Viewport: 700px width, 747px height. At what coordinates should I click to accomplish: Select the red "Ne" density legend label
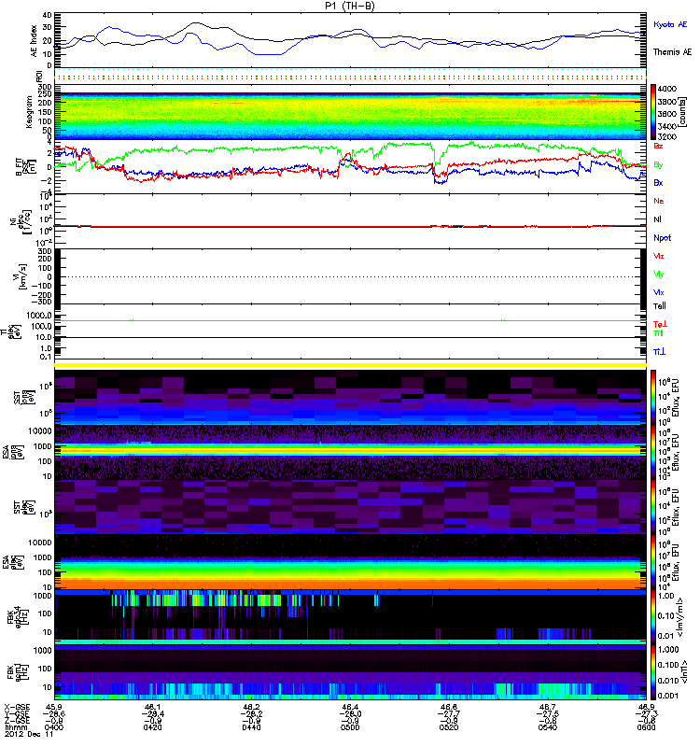(659, 201)
